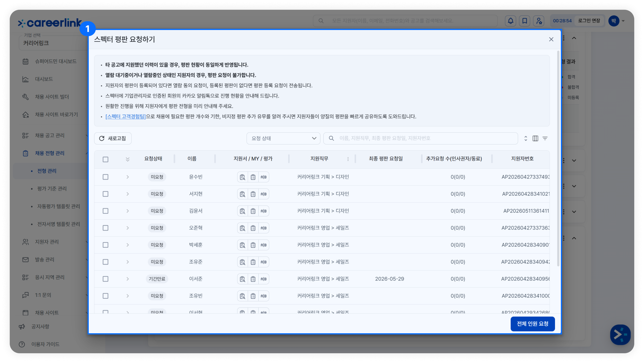Viewport: 644px width, 363px height.
Task: Open 조유빈's A|B evaluation icon
Action: tap(264, 296)
